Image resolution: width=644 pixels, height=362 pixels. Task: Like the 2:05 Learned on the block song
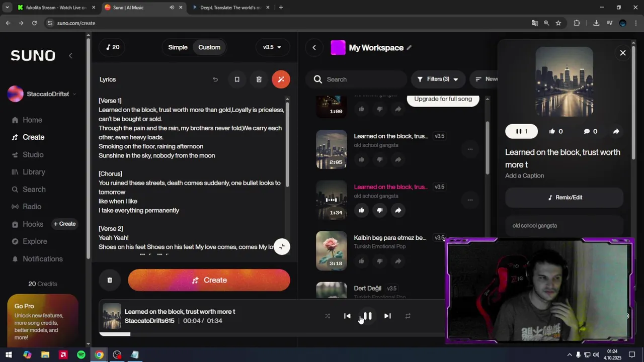361,159
